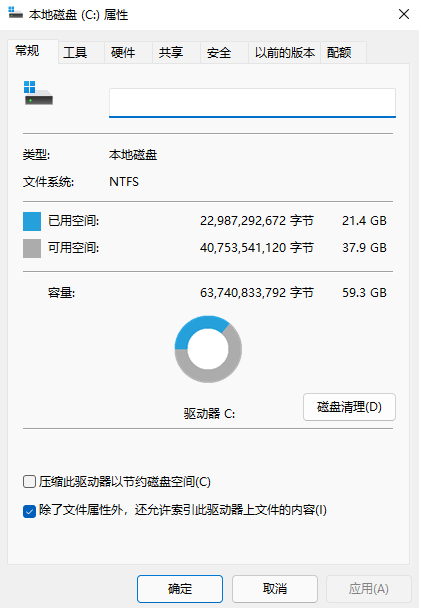Click the title bar disk icon
This screenshot has width=421, height=608.
click(x=16, y=13)
